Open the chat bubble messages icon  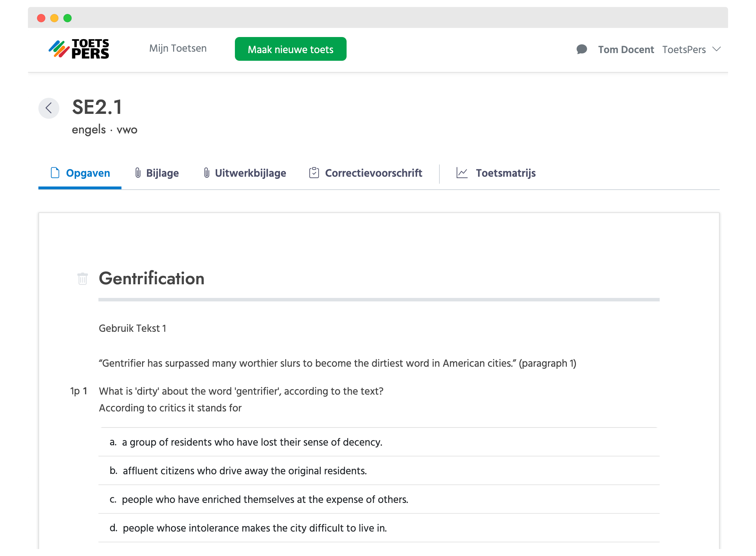click(x=581, y=49)
